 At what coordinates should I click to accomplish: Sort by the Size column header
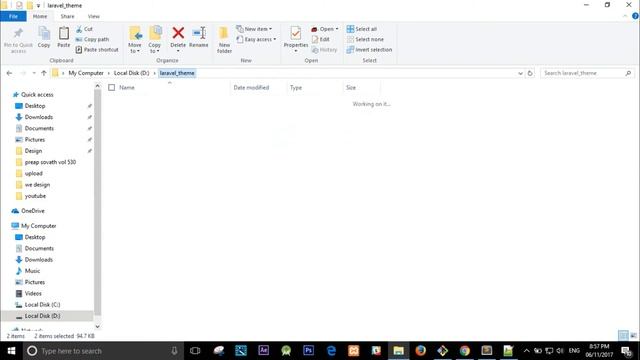[351, 87]
